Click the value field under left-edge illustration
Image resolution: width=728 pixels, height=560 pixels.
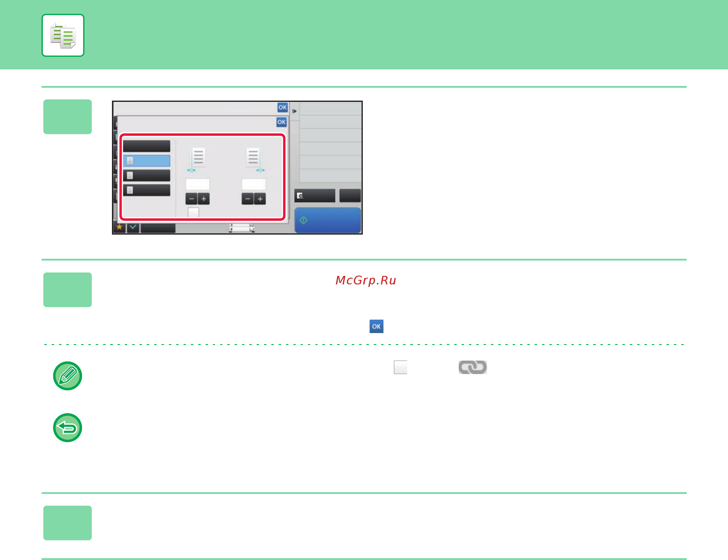(x=198, y=184)
